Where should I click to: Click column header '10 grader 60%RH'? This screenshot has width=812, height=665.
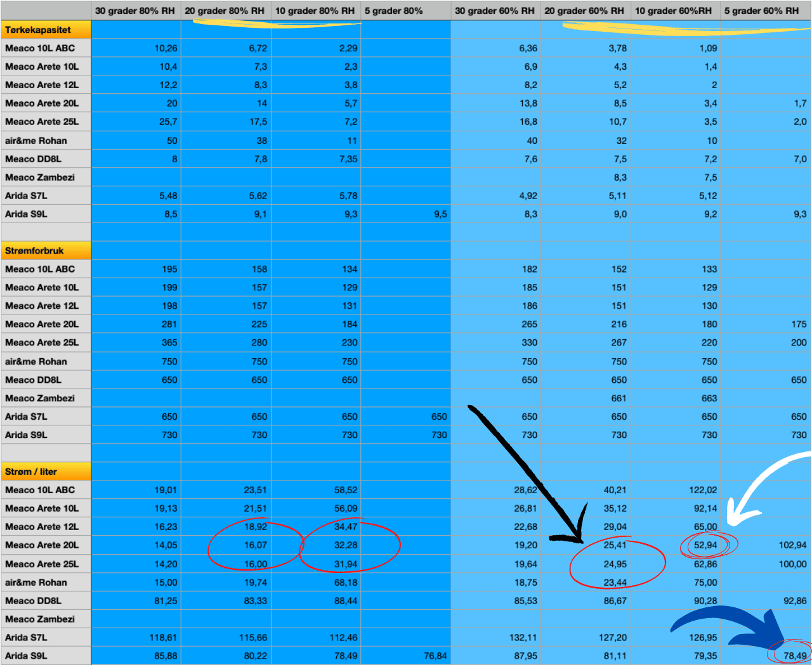point(676,11)
